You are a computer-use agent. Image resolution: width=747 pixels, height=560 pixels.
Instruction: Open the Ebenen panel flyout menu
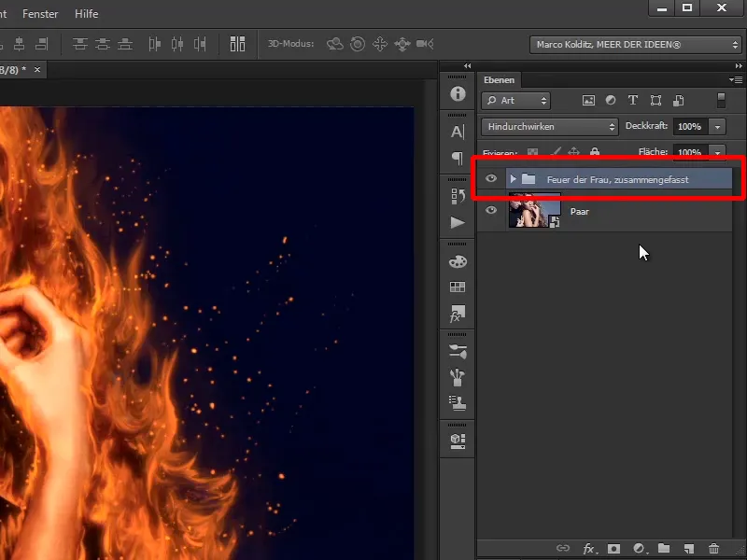[736, 80]
